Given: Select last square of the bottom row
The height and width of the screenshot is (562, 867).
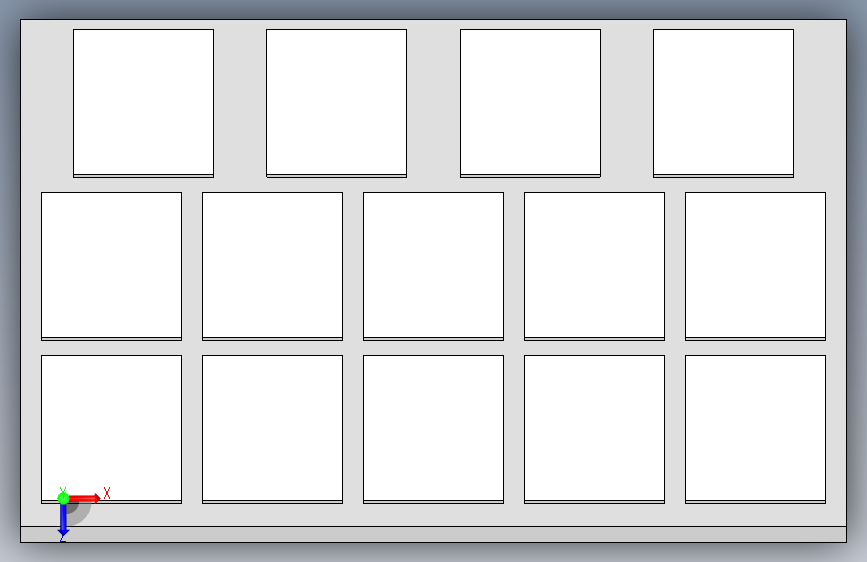Looking at the screenshot, I should coord(755,429).
